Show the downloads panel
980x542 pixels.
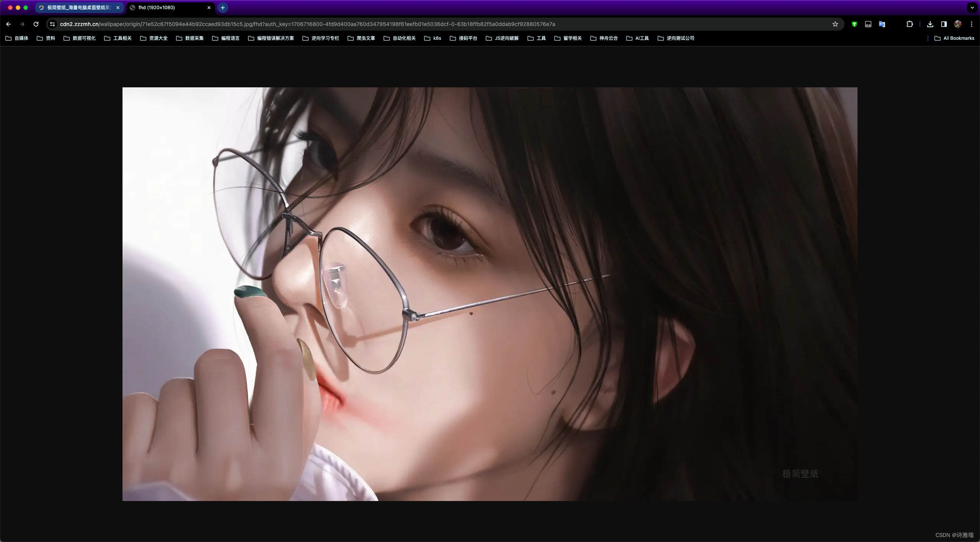tap(930, 24)
